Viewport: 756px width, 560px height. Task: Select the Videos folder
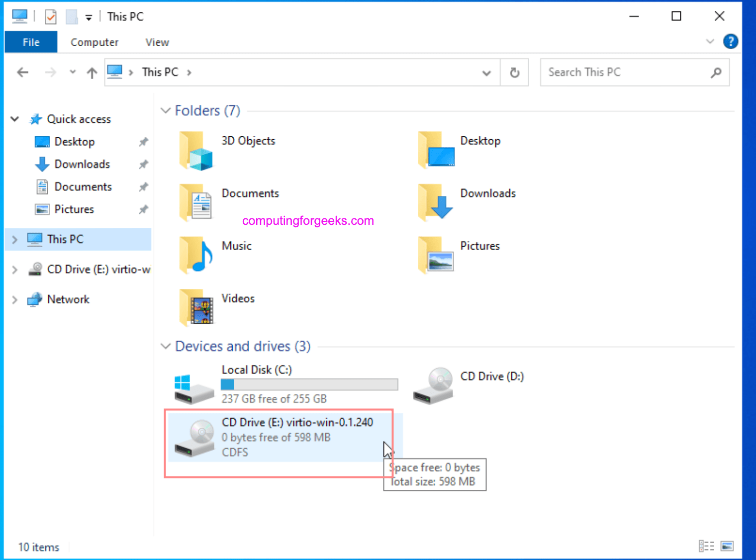point(238,298)
